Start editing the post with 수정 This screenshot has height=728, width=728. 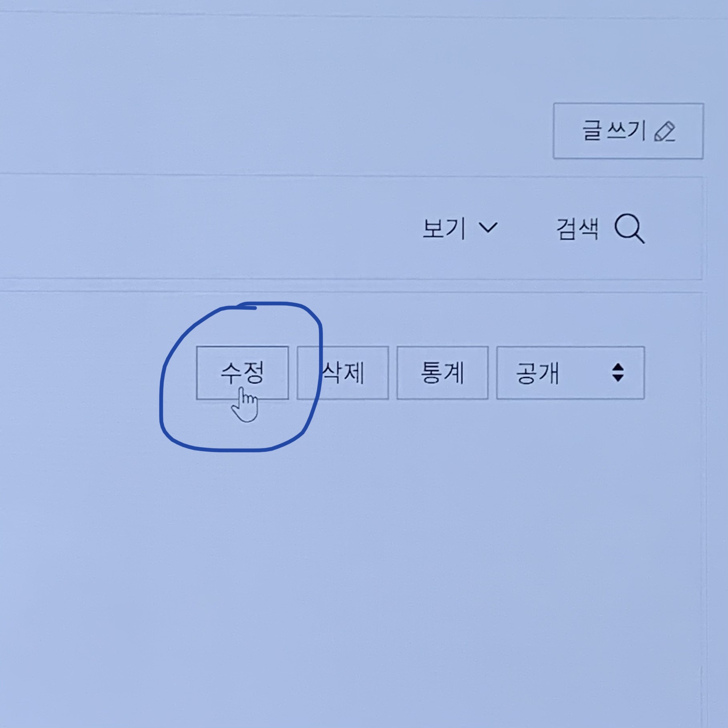coord(242,373)
